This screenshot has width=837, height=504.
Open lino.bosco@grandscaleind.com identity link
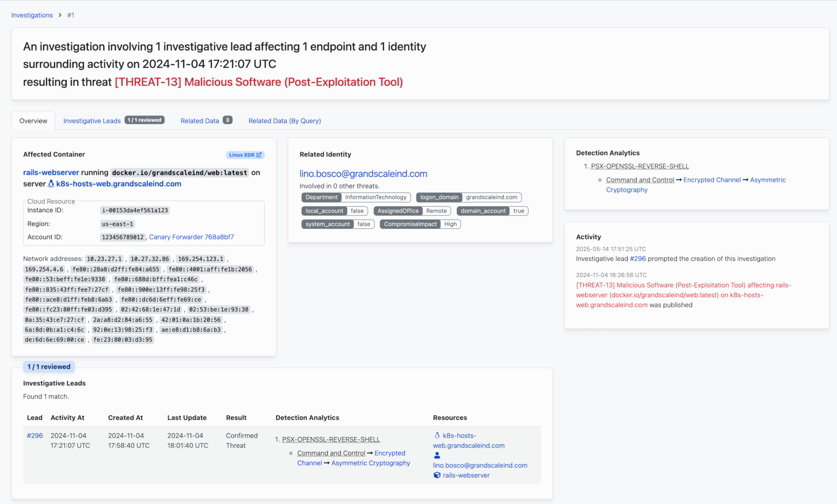click(x=363, y=174)
